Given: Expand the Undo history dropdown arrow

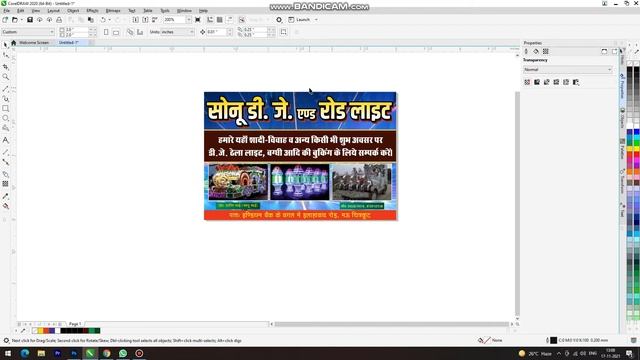Looking at the screenshot, I should pos(109,20).
